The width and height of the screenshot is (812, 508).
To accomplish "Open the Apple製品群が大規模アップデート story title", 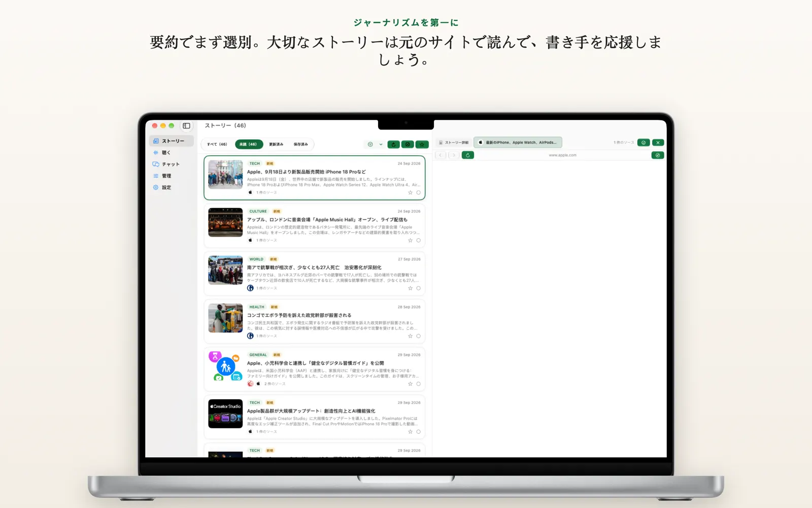I will (x=311, y=411).
